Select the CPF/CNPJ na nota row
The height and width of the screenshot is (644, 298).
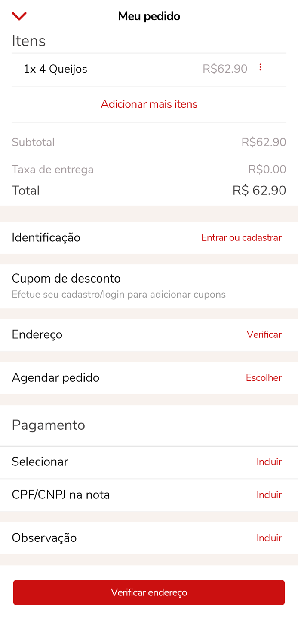click(x=61, y=495)
